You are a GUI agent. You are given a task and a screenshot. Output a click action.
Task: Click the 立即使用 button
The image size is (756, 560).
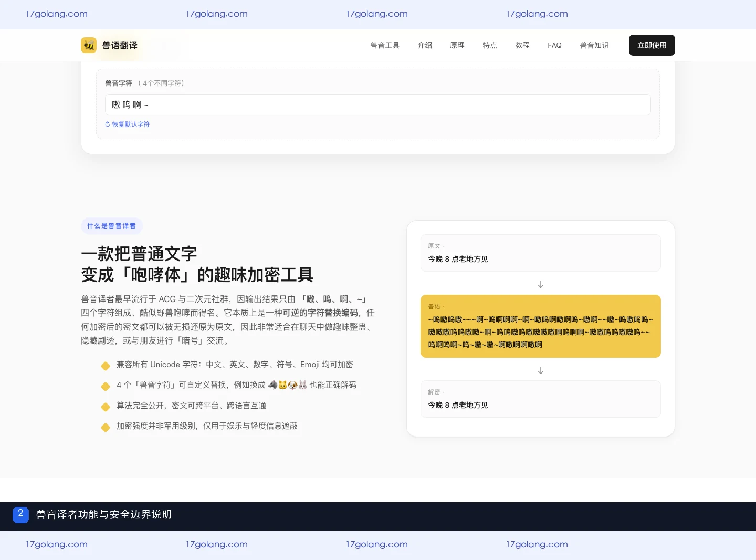click(652, 45)
